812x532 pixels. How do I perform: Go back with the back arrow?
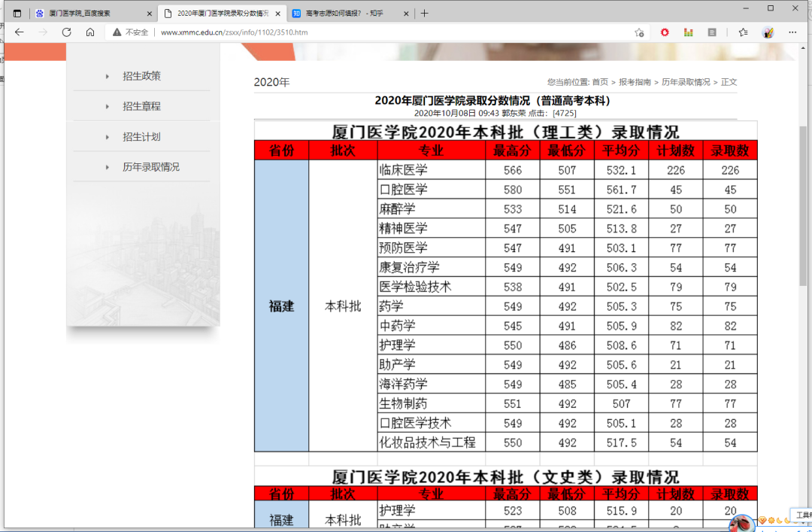[x=19, y=32]
